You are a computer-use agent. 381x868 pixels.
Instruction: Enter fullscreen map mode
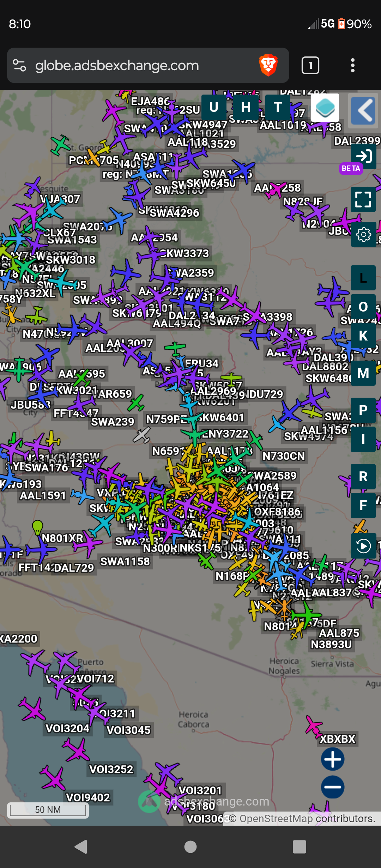363,199
